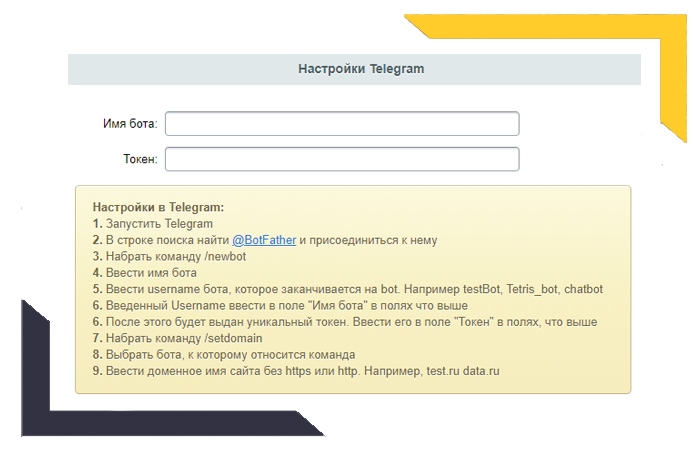Focus the "Токен" text field

(342, 159)
